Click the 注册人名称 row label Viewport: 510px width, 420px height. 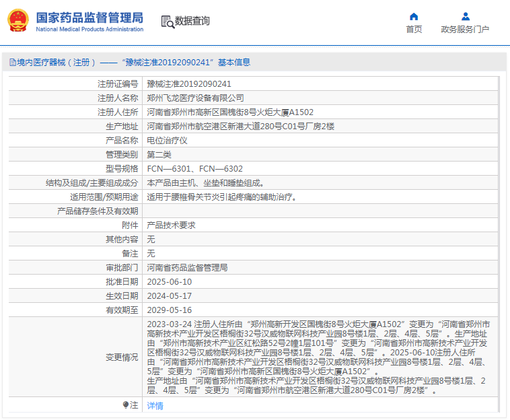point(118,98)
